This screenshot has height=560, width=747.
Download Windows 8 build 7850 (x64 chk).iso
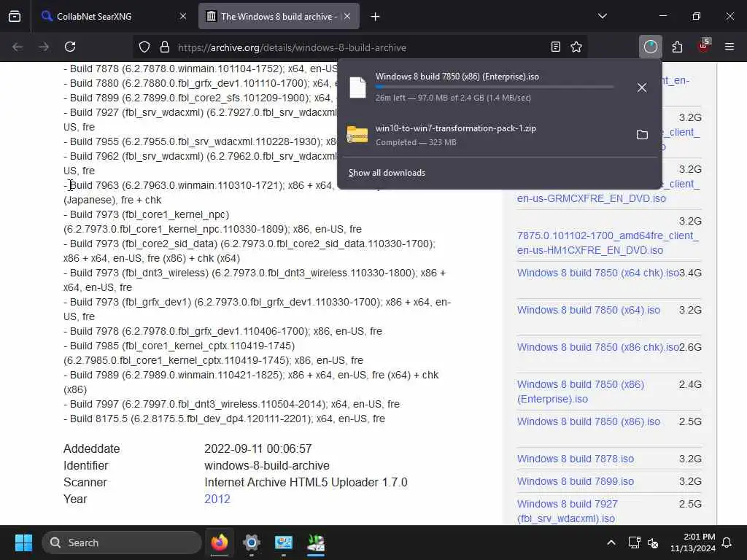[598, 273]
